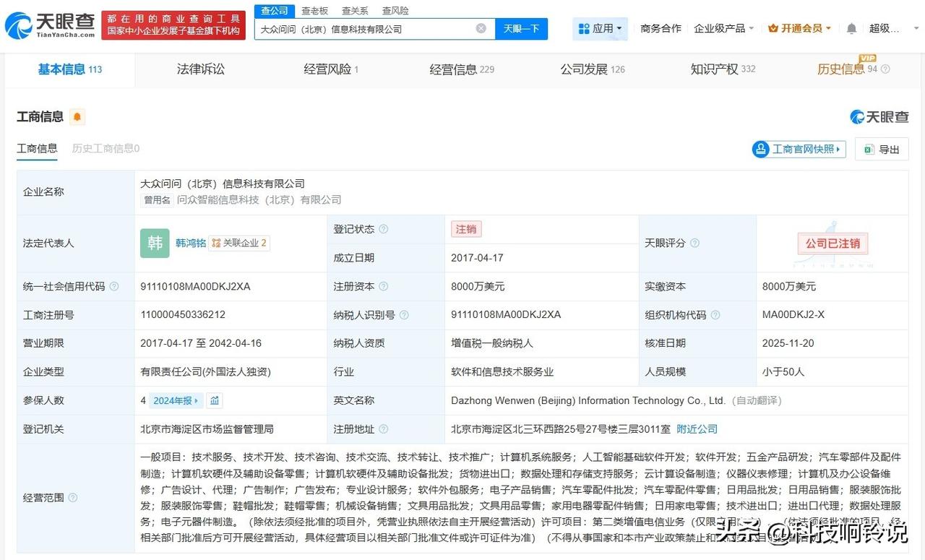The image size is (925, 560).
Task: Open the 开通会员 membership dropdown
Action: tap(799, 28)
